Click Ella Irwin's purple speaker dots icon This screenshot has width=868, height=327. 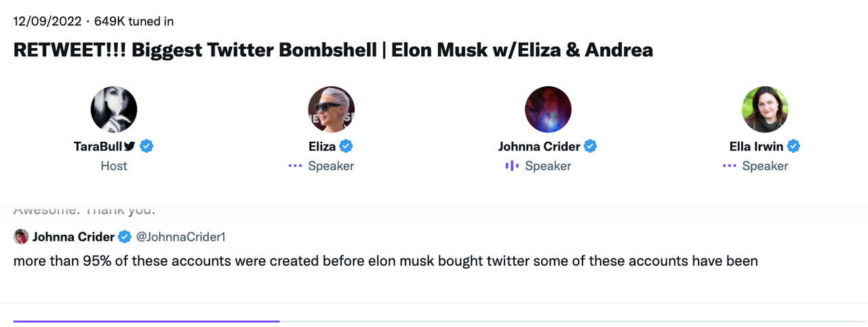(729, 166)
